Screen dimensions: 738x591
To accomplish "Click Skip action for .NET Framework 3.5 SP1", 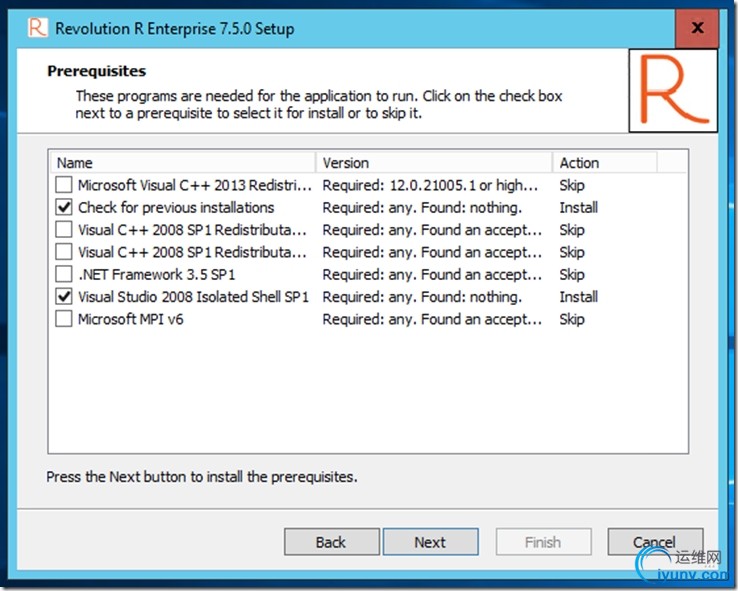I will coord(572,275).
